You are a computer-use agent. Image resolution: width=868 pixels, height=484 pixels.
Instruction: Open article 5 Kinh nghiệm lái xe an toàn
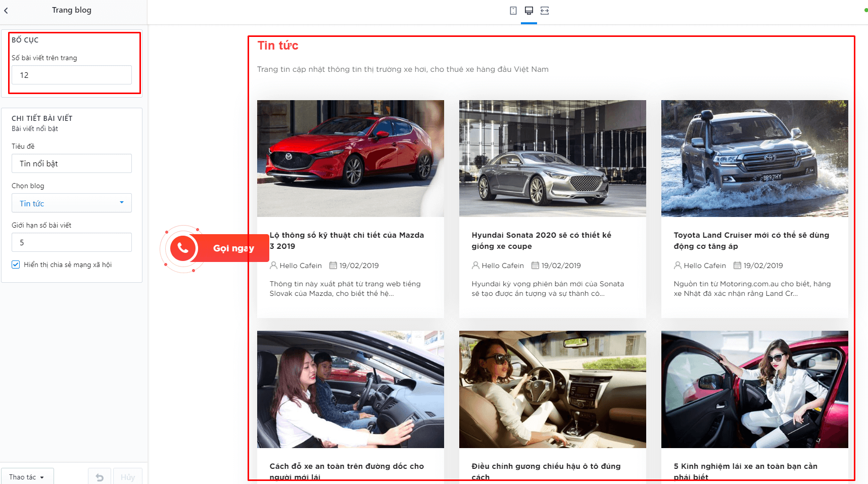[x=745, y=471]
